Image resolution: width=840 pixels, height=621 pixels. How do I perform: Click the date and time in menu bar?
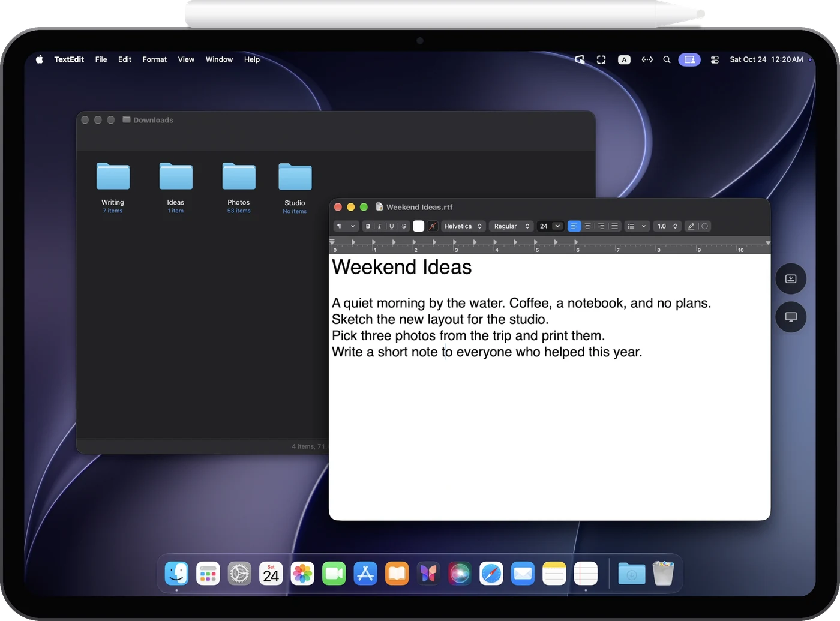(766, 59)
